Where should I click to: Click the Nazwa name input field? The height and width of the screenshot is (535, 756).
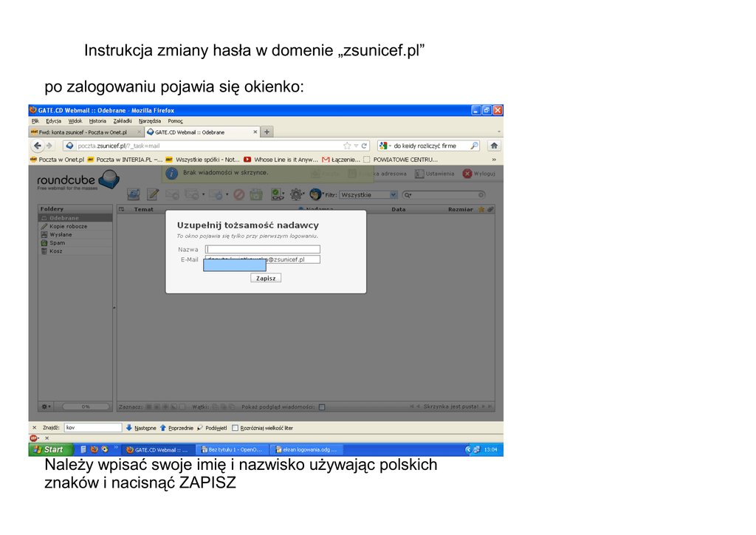coord(263,250)
